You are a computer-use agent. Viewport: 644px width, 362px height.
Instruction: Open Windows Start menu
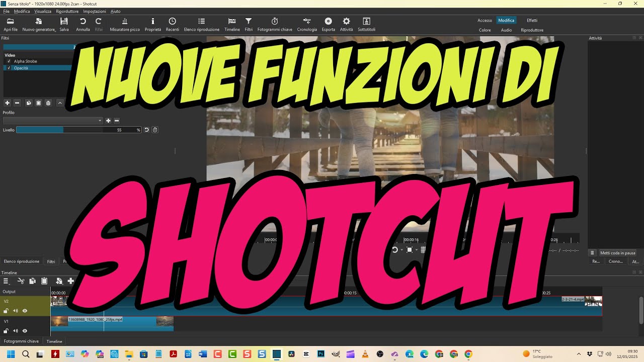click(x=11, y=354)
